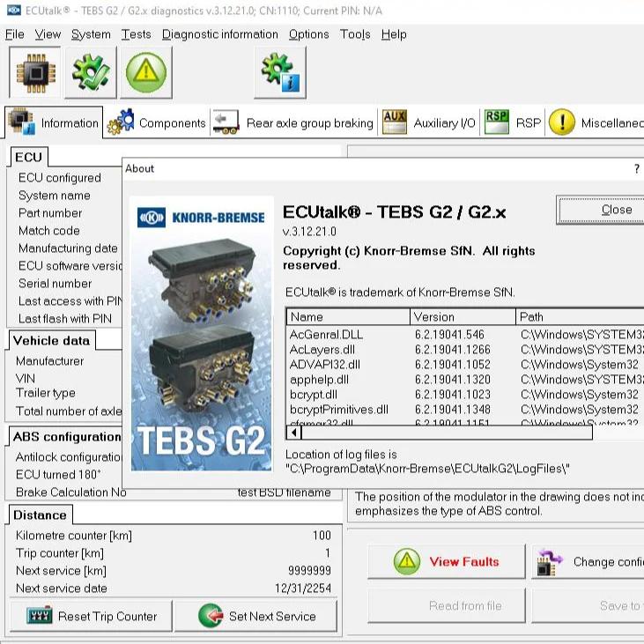This screenshot has width=644, height=644.
Task: Click the Next service date 12/31/2254
Action: [303, 588]
